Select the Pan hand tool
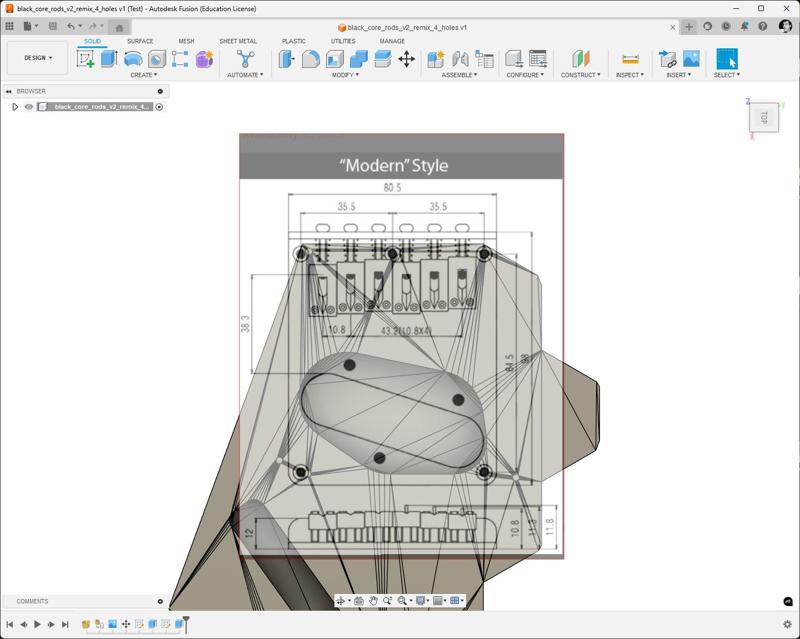This screenshot has width=800, height=639. point(373,601)
